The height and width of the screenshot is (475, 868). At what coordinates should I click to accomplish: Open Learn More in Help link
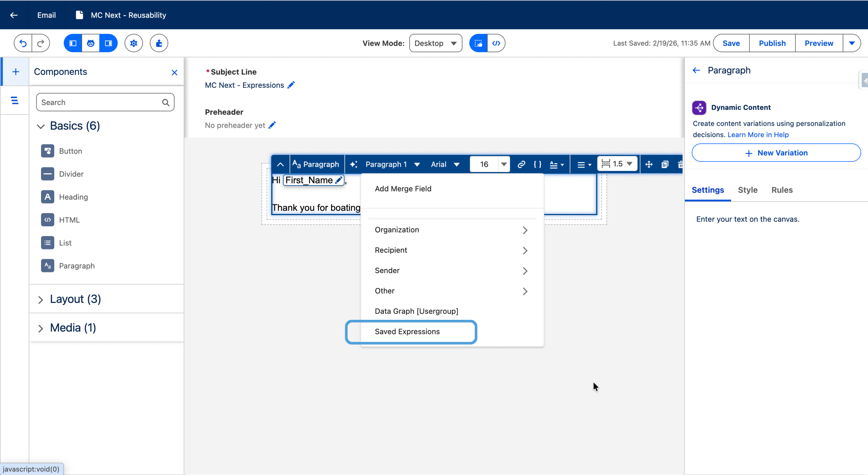coord(758,135)
